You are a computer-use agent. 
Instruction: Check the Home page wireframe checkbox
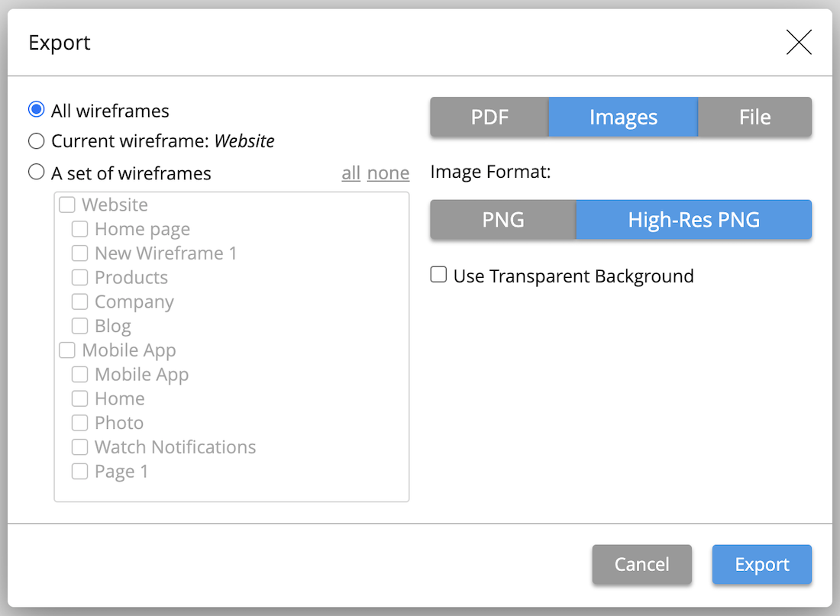(x=80, y=229)
